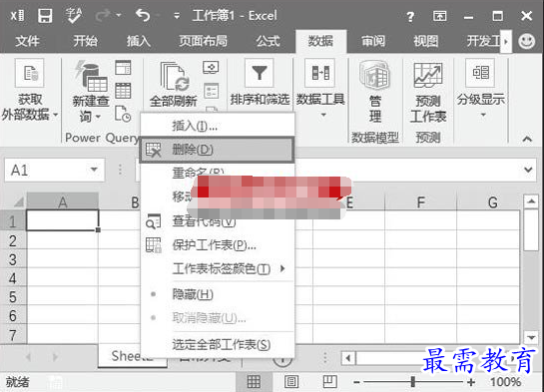Choose 重命名 (Rename) menu item
Screen dimensions: 544x392
198,172
